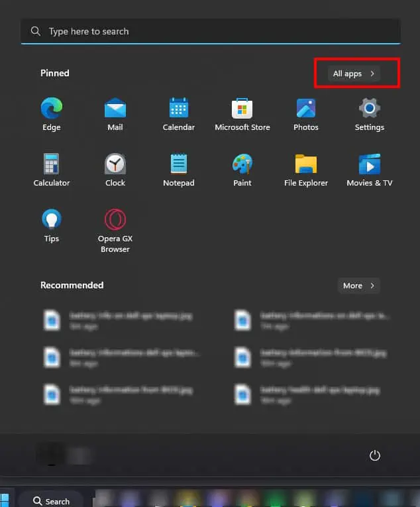Launch Movies & TV app
The width and height of the screenshot is (420, 507).
coord(369,170)
